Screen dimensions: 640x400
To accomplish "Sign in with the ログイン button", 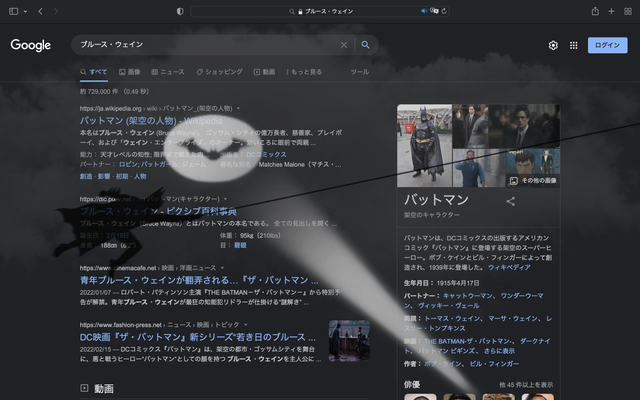I will click(x=607, y=45).
